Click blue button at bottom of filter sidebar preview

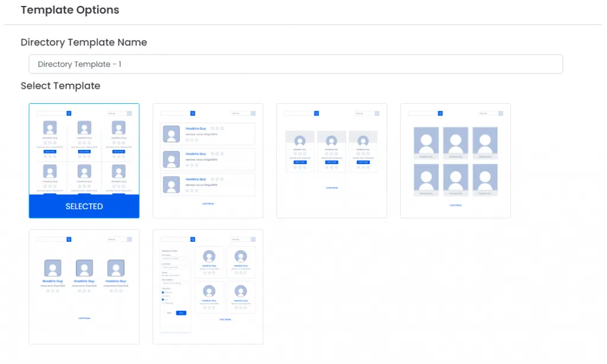pos(181,313)
